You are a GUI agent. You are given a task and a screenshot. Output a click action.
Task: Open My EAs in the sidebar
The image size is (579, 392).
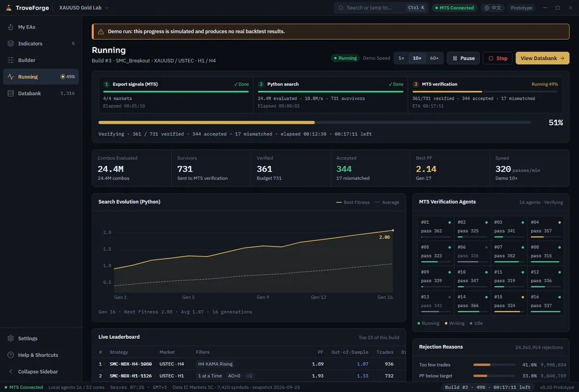coord(41,27)
